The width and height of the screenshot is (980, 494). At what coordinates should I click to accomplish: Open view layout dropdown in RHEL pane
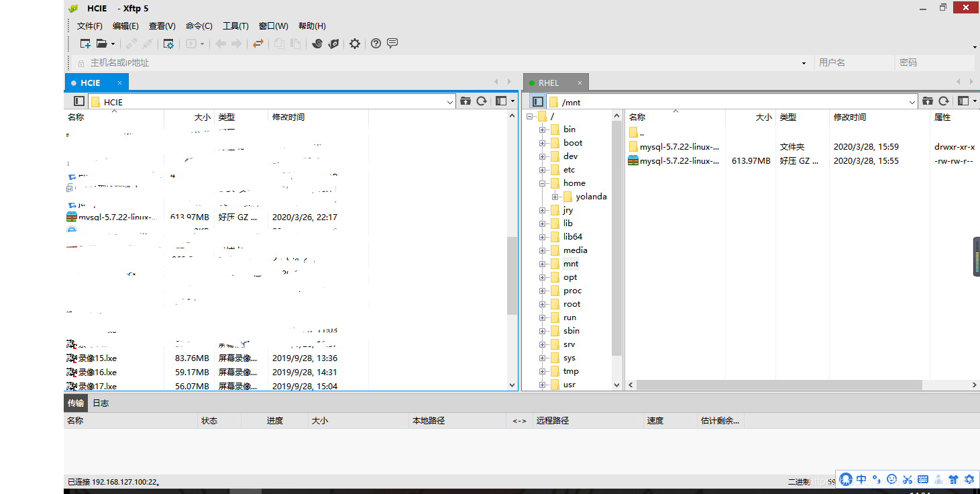tap(967, 101)
